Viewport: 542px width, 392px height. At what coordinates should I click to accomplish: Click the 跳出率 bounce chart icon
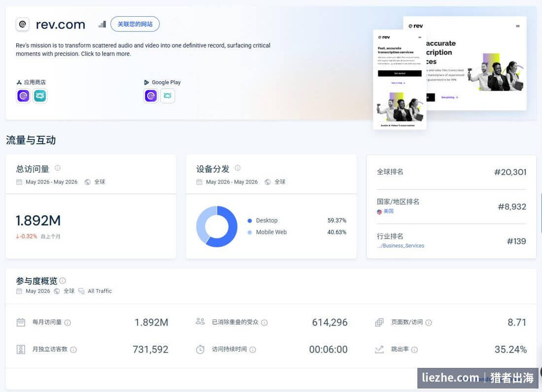(379, 350)
